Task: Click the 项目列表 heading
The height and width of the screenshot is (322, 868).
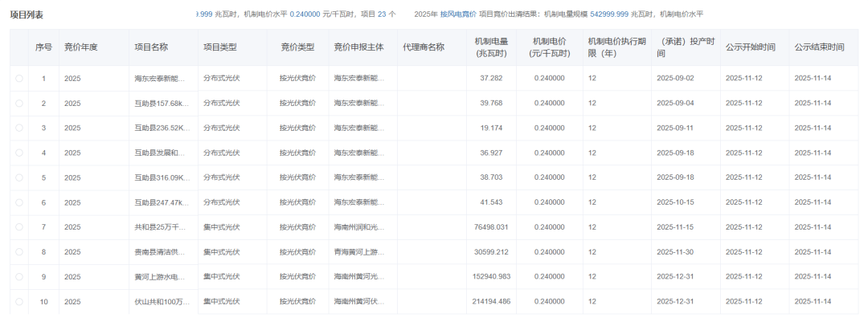Action: point(27,15)
